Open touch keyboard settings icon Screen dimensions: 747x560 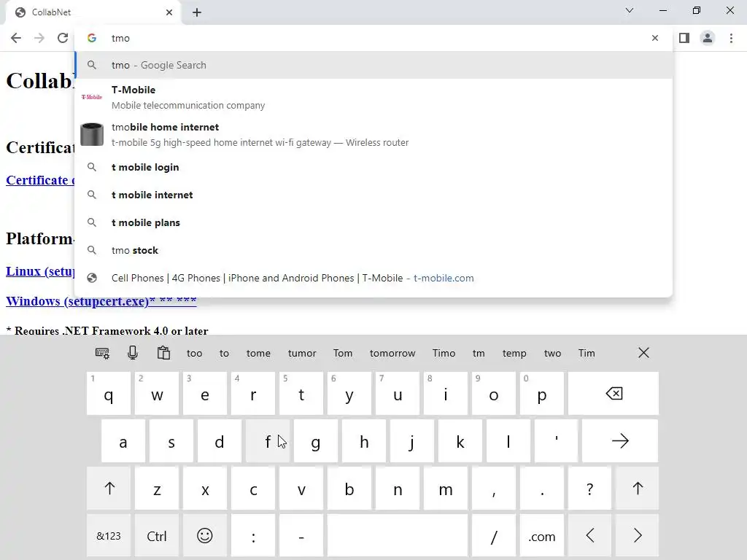pyautogui.click(x=102, y=354)
